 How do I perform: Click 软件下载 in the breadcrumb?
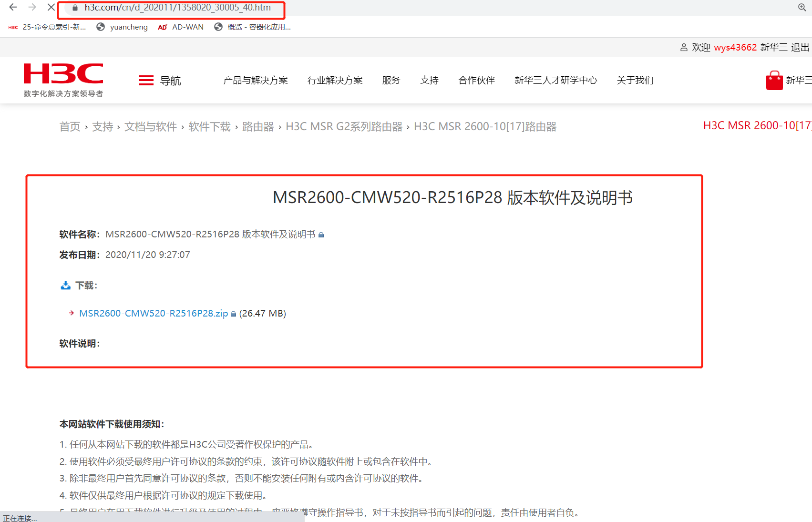[x=209, y=127]
